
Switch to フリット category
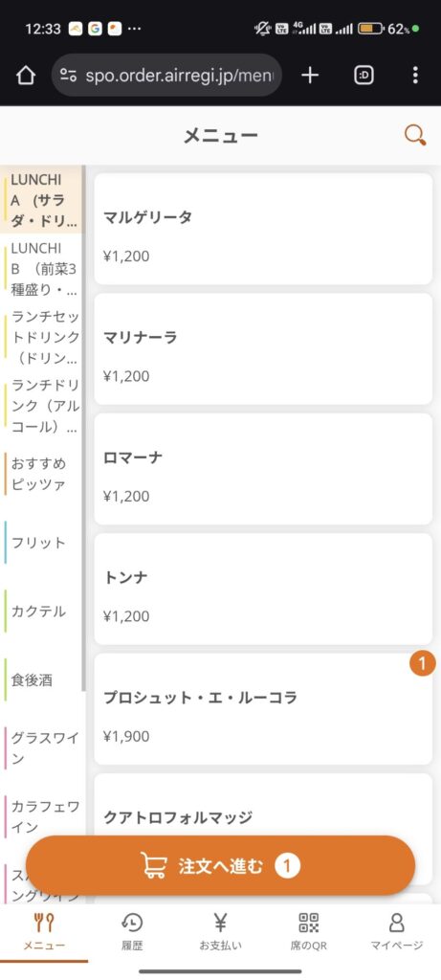click(x=41, y=543)
